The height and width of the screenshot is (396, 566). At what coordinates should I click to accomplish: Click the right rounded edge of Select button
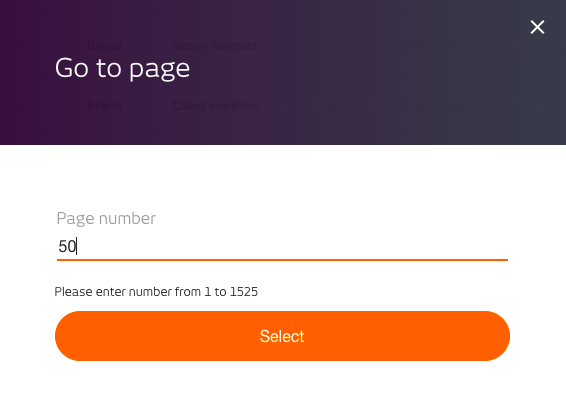click(498, 336)
